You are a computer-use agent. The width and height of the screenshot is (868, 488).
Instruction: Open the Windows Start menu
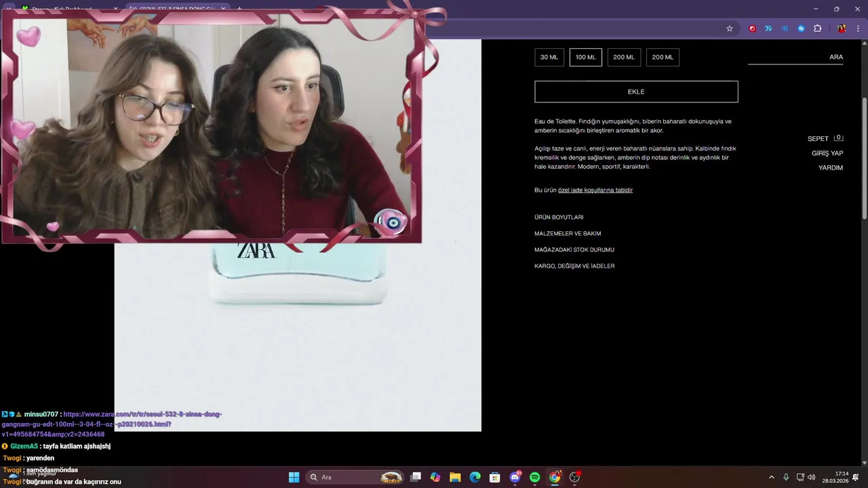pyautogui.click(x=294, y=477)
